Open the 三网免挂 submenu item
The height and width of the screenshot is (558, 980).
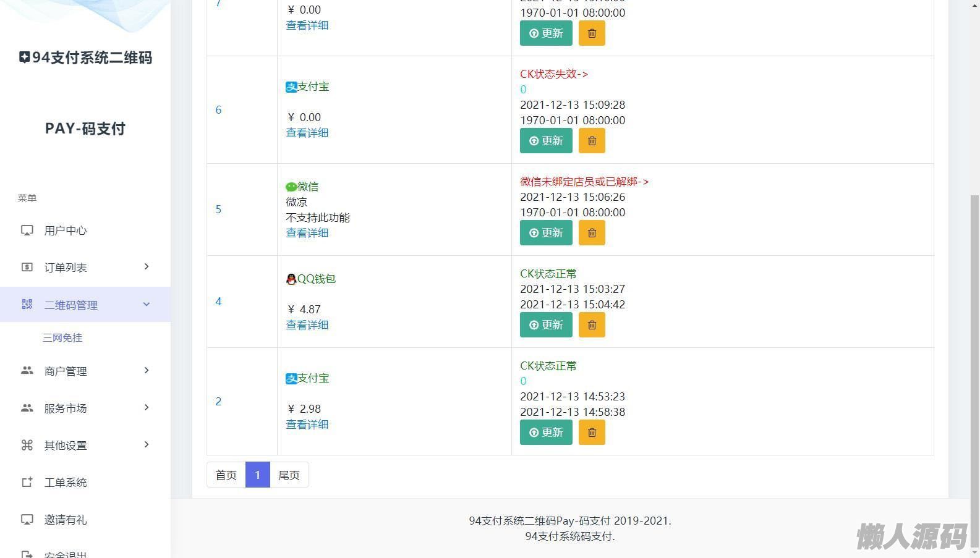[x=62, y=338]
